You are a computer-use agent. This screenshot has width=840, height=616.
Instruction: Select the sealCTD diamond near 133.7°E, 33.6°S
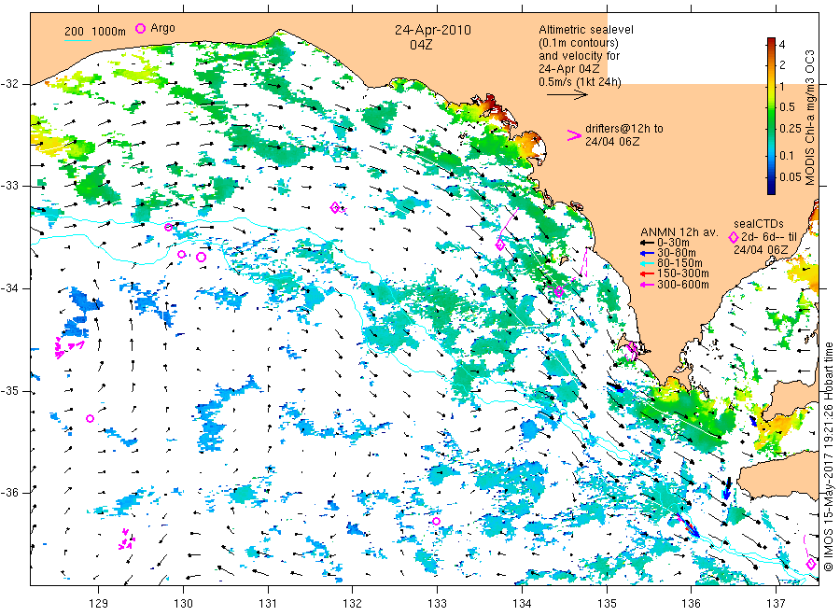500,245
